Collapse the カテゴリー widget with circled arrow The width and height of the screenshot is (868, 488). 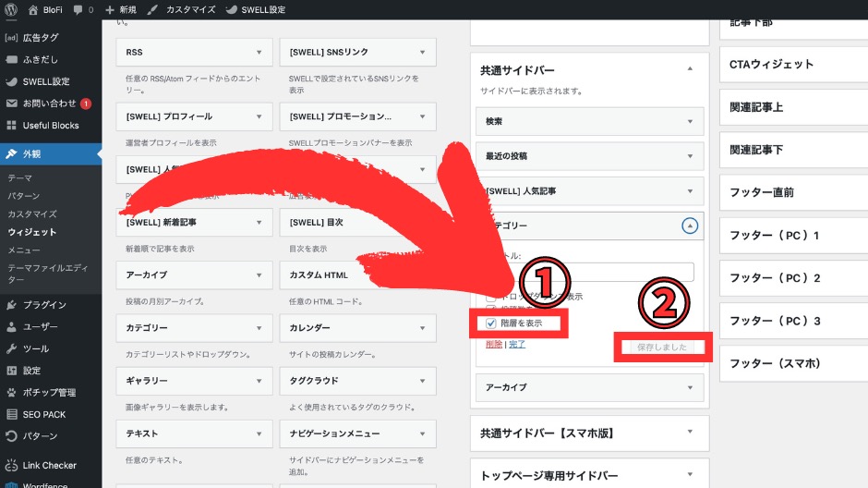tap(690, 226)
